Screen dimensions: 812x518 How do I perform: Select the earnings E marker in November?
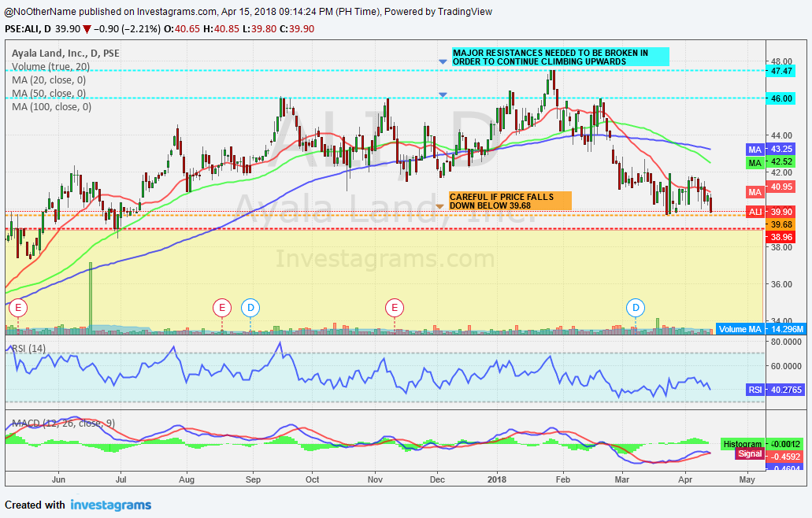(x=395, y=308)
